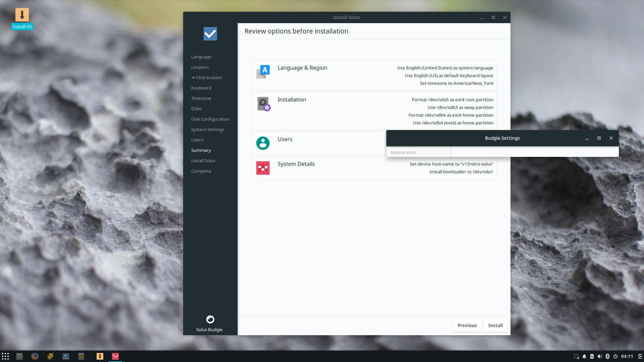Click the Solus Budgie logo
The width and height of the screenshot is (644, 362).
coord(210,319)
